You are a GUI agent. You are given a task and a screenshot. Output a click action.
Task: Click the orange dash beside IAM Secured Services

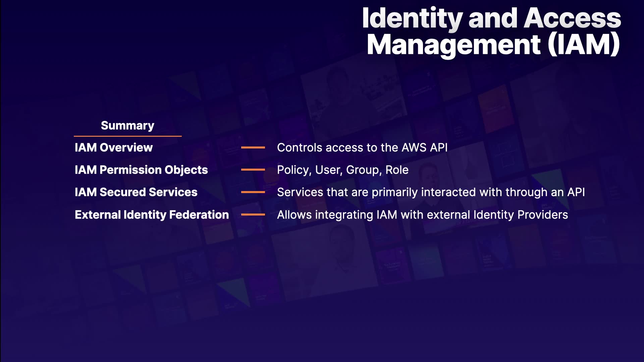tap(253, 192)
